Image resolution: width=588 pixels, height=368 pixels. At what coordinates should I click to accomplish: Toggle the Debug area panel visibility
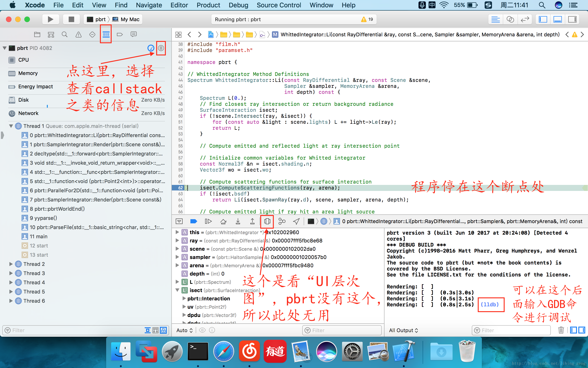tap(558, 19)
